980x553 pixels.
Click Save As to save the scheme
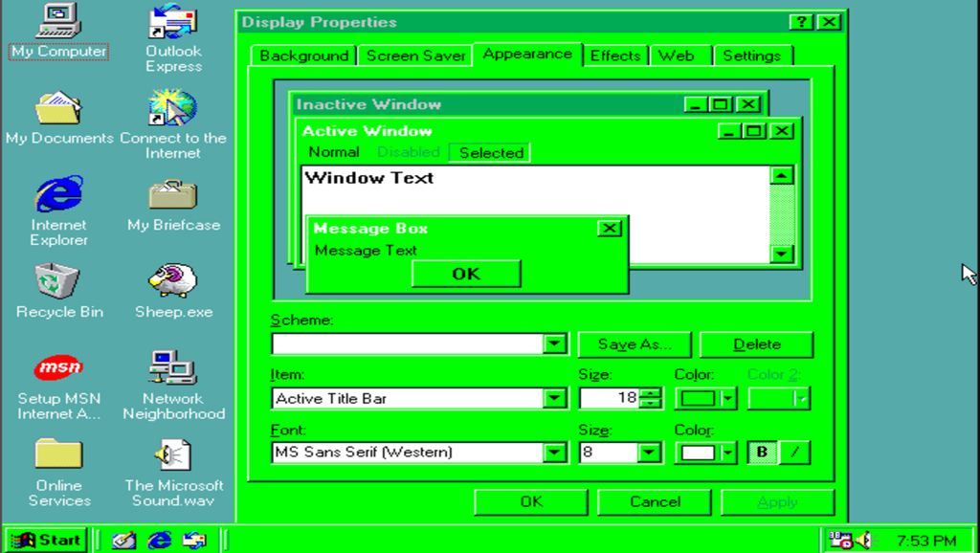(635, 343)
